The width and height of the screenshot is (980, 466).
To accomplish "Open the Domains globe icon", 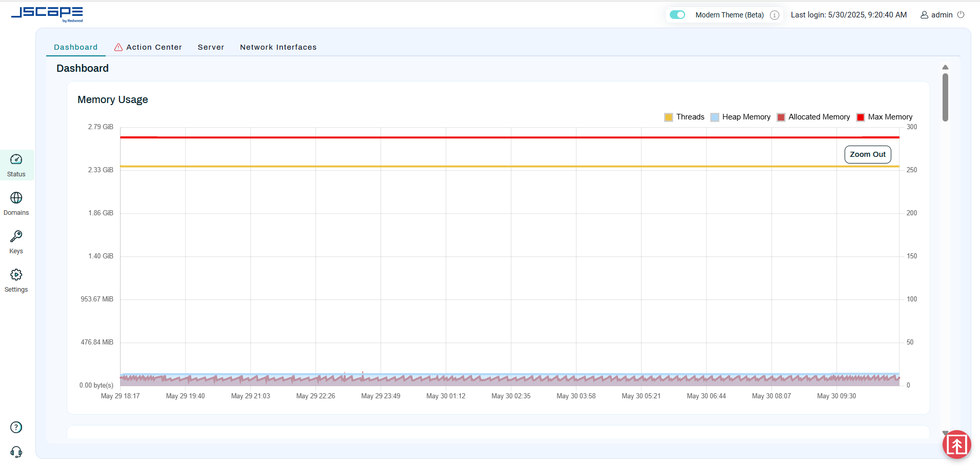I will coord(16,198).
